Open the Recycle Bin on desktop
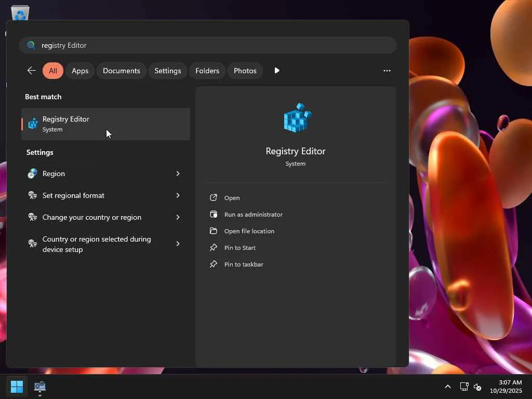Screen dimensions: 532x399 [20, 13]
